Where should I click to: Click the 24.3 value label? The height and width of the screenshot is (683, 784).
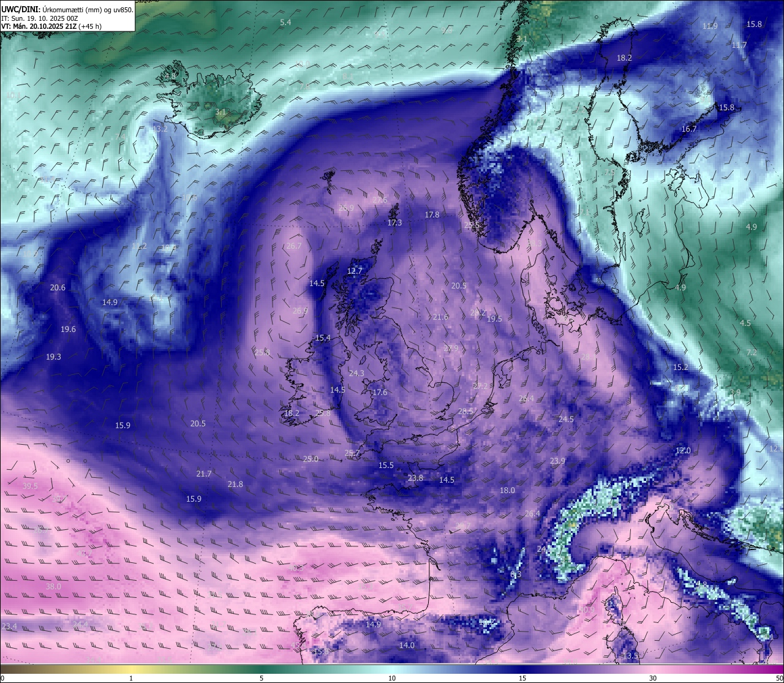(356, 374)
